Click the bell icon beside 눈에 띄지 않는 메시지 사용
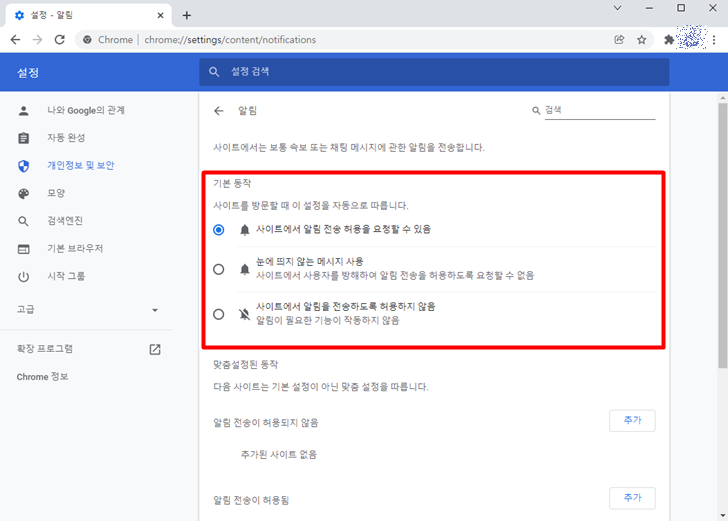Viewport: 728px width, 521px height. coord(245,269)
